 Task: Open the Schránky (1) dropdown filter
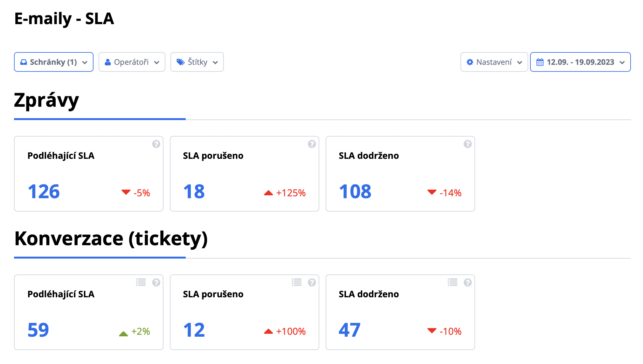(x=54, y=62)
